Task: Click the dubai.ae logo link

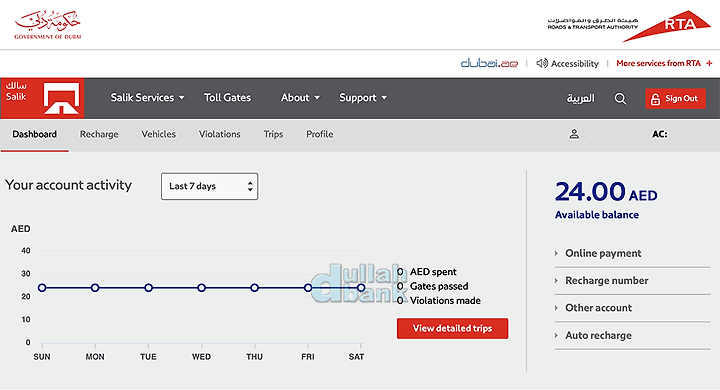Action: click(489, 63)
